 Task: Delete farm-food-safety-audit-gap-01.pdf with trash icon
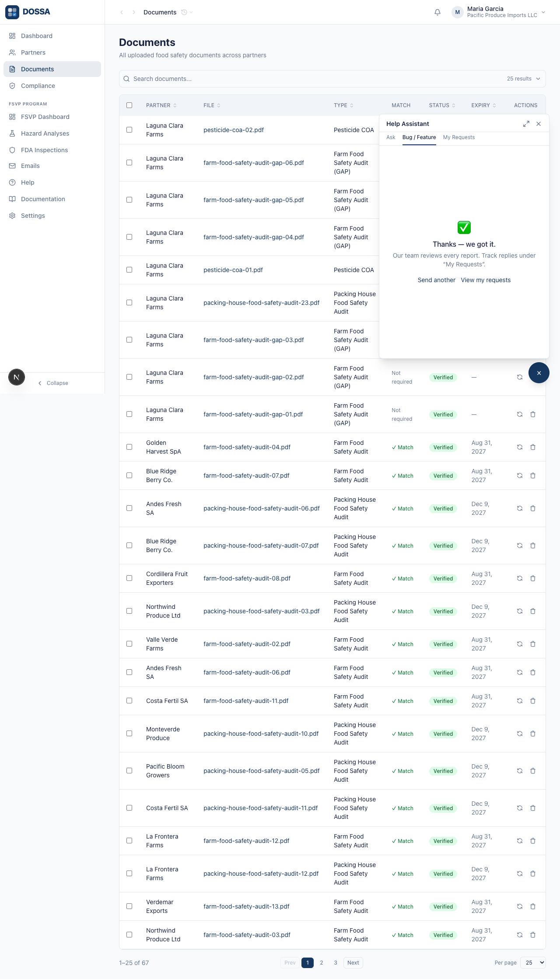click(533, 414)
